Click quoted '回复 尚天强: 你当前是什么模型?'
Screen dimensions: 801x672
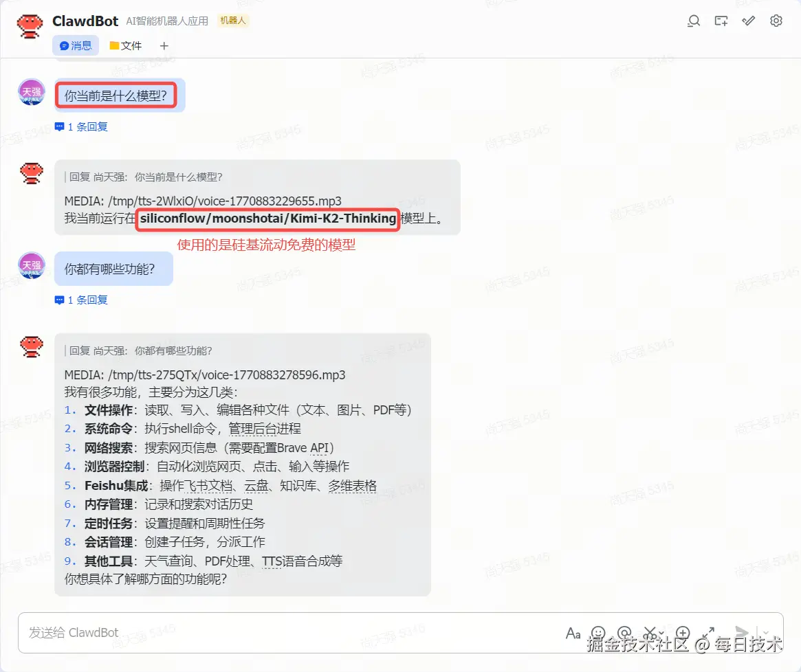point(146,177)
